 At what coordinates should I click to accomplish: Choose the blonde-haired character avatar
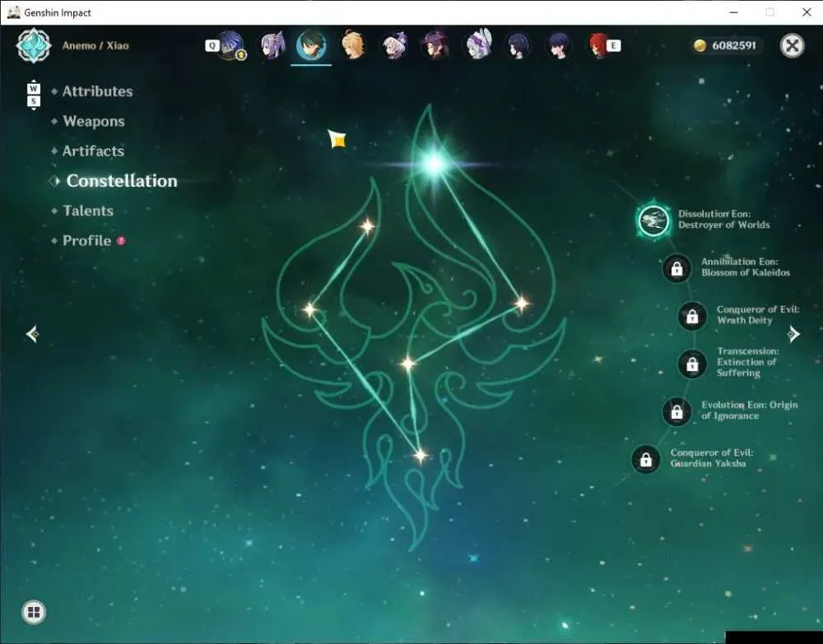point(353,45)
